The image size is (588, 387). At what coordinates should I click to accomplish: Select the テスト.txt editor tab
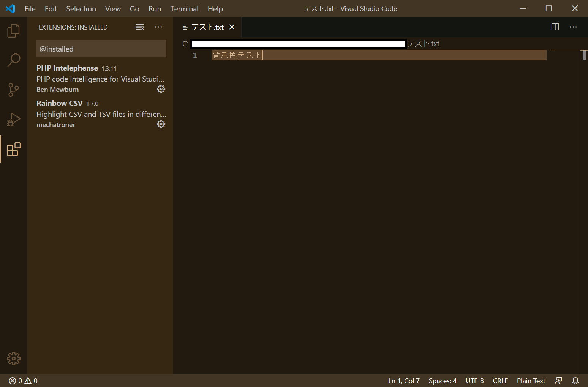pos(207,27)
